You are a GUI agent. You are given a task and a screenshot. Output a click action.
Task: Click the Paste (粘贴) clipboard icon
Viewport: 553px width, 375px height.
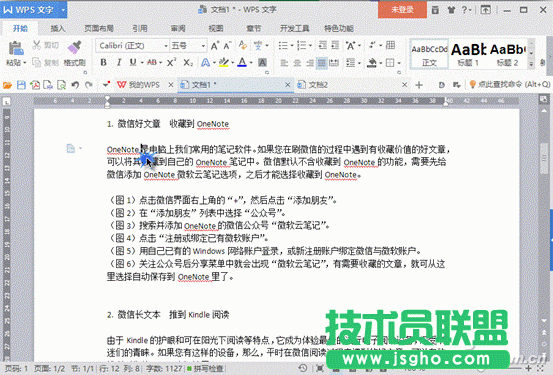click(x=16, y=48)
